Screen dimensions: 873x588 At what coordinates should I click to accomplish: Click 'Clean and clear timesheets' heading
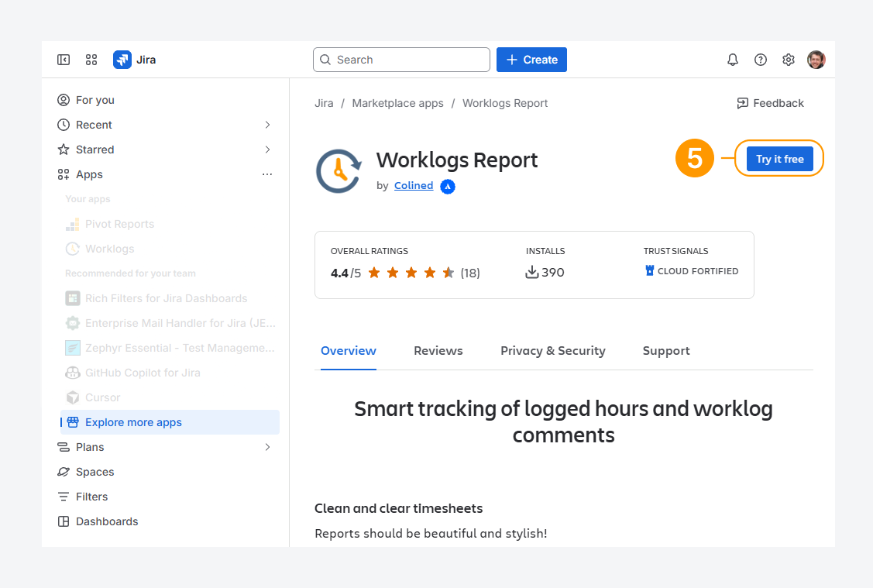coord(399,508)
